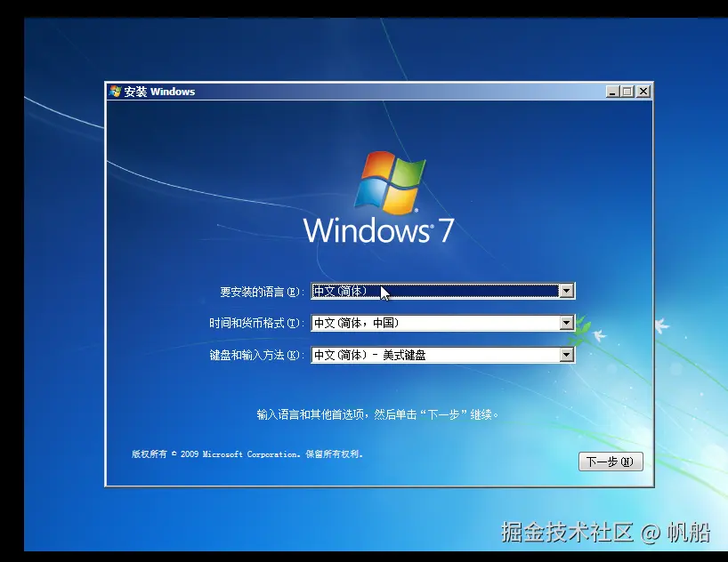Close the 安装 Windows window
This screenshot has width=728, height=562.
[643, 92]
